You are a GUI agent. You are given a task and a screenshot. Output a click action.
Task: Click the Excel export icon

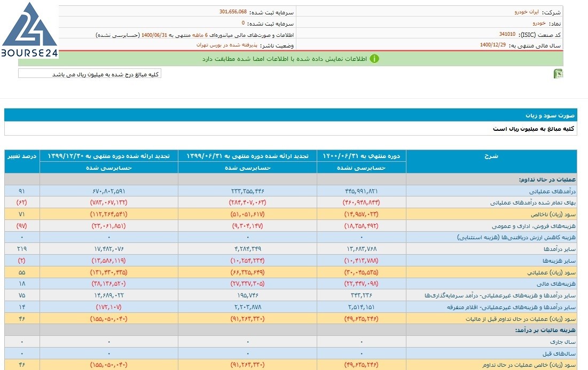(x=559, y=74)
